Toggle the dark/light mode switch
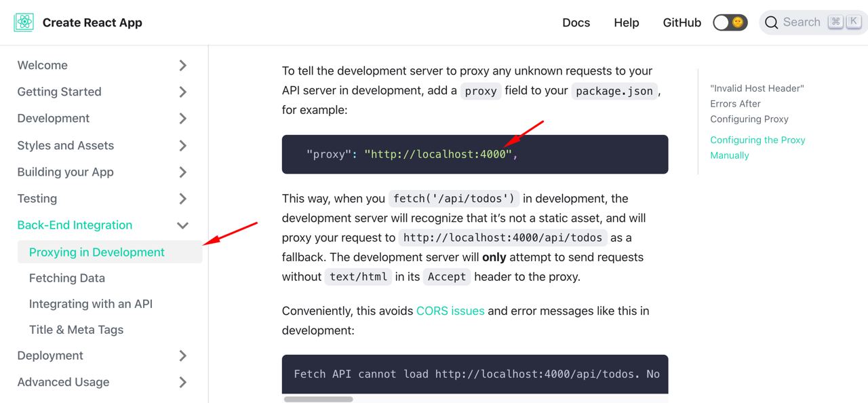The width and height of the screenshot is (868, 403). coord(730,22)
